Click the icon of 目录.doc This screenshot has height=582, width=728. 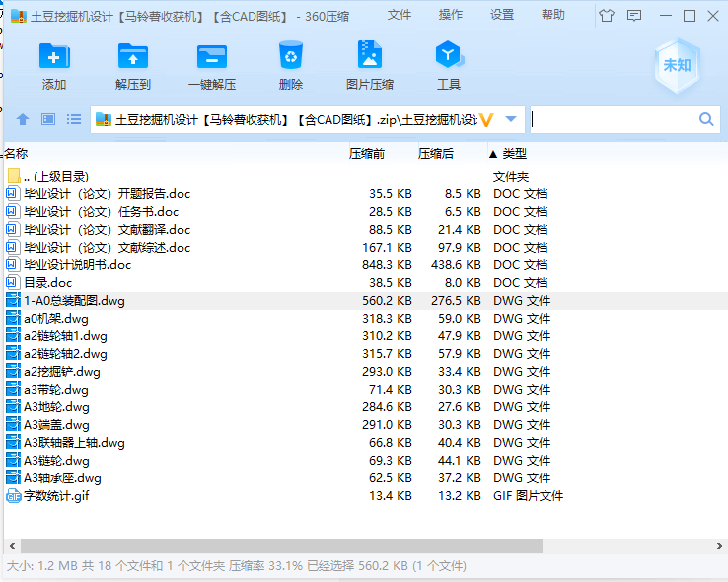pos(13,282)
